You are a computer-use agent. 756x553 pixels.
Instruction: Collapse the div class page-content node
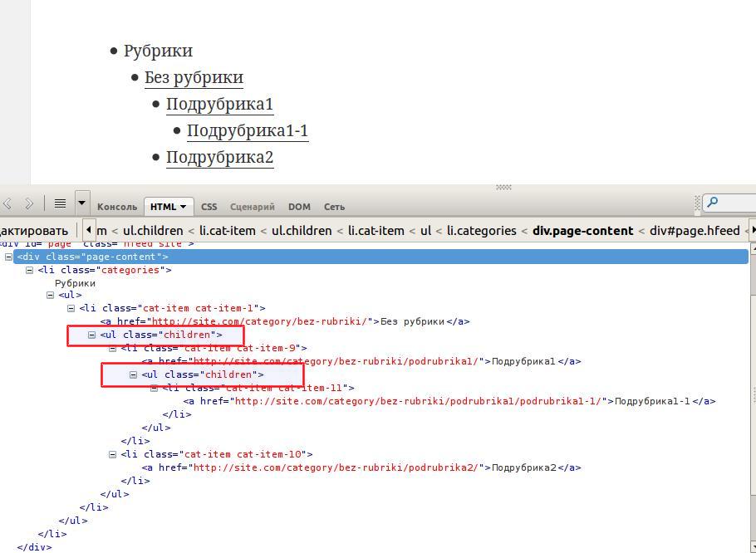pos(8,257)
